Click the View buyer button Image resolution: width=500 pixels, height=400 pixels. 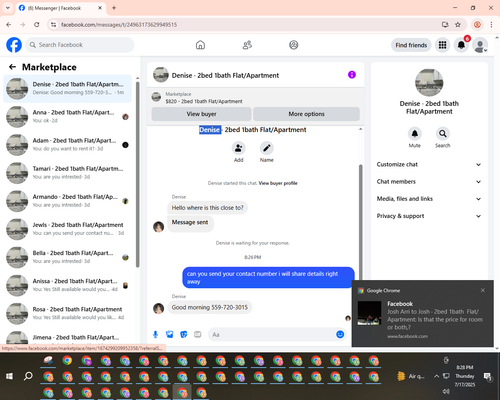tap(201, 114)
